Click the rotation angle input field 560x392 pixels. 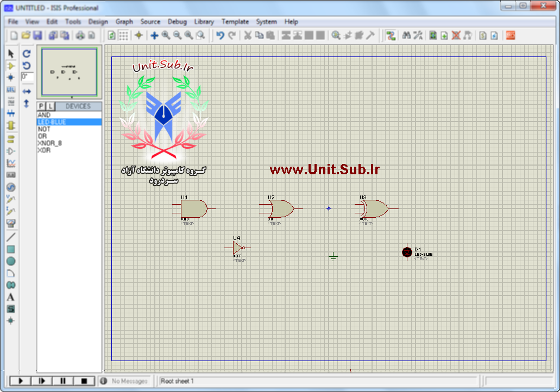pyautogui.click(x=27, y=77)
